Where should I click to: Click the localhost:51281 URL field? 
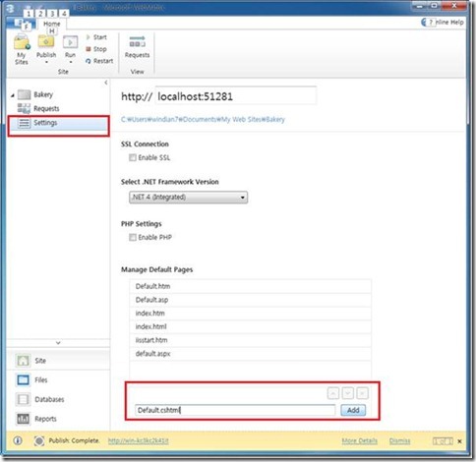[236, 96]
